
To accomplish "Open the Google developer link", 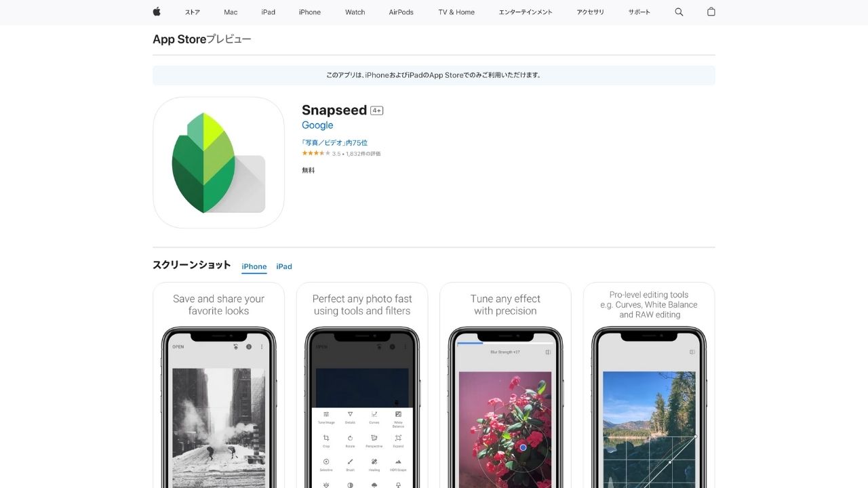I will [x=317, y=125].
